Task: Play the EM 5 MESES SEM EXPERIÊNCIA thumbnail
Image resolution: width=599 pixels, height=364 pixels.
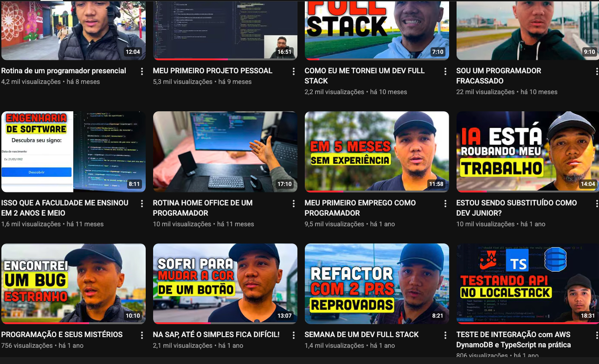Action: click(x=377, y=152)
